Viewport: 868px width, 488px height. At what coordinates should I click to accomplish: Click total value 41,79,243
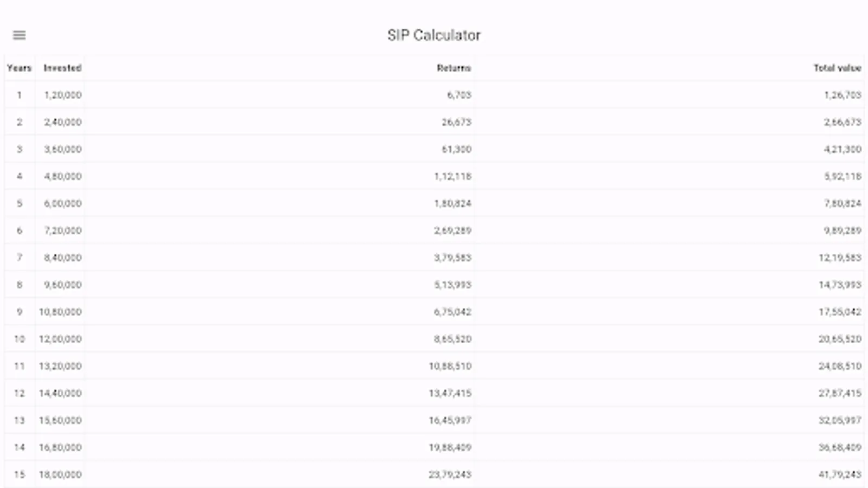(840, 474)
